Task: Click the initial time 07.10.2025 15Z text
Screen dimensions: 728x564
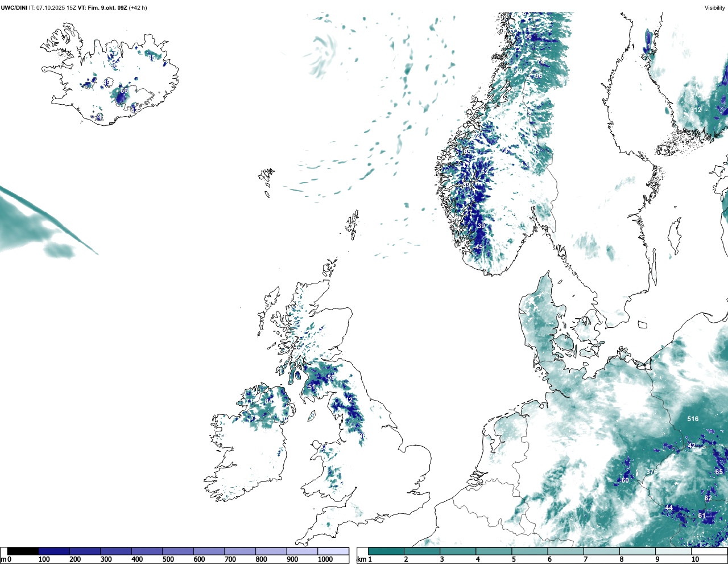Action: coord(56,8)
